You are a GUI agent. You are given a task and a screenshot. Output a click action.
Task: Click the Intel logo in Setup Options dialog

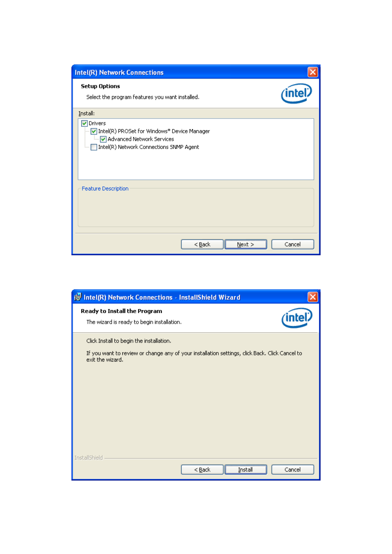pos(296,94)
